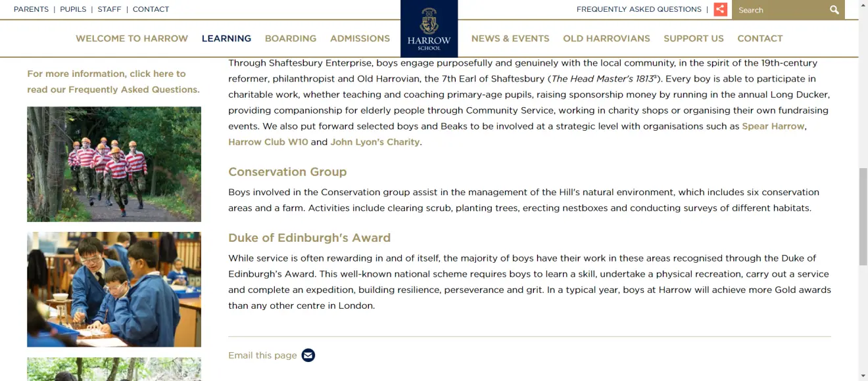Open the Learning menu

[226, 38]
